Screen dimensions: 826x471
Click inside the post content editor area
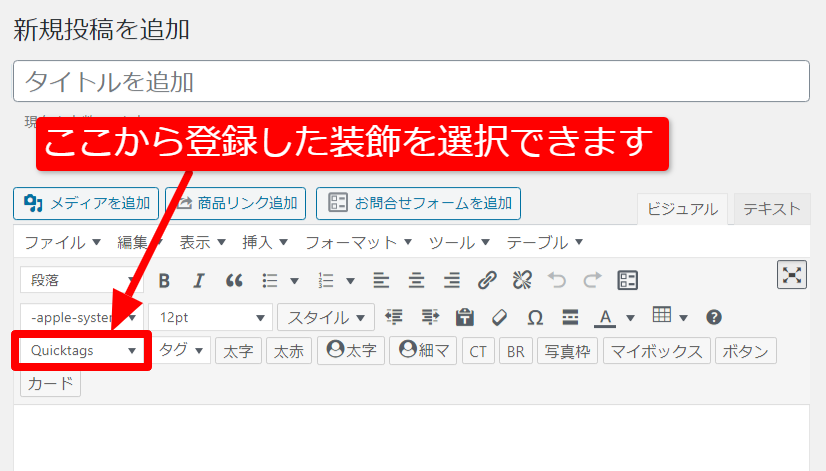[x=411, y=438]
